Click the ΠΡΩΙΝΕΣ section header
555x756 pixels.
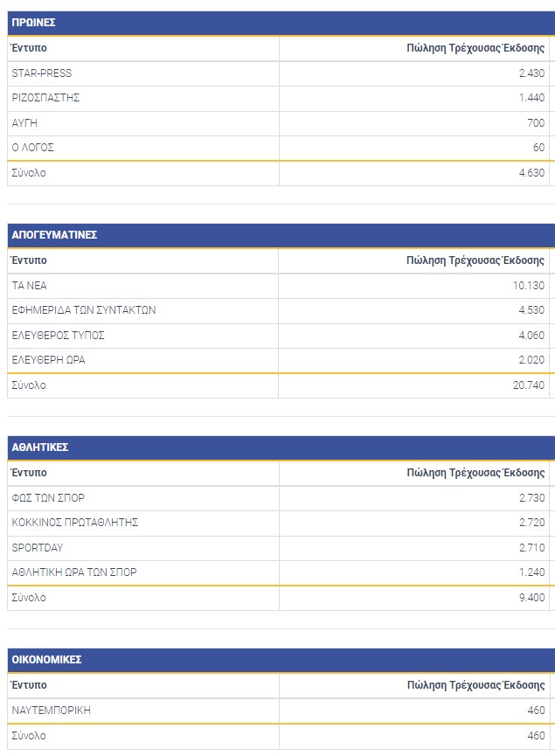[34, 23]
